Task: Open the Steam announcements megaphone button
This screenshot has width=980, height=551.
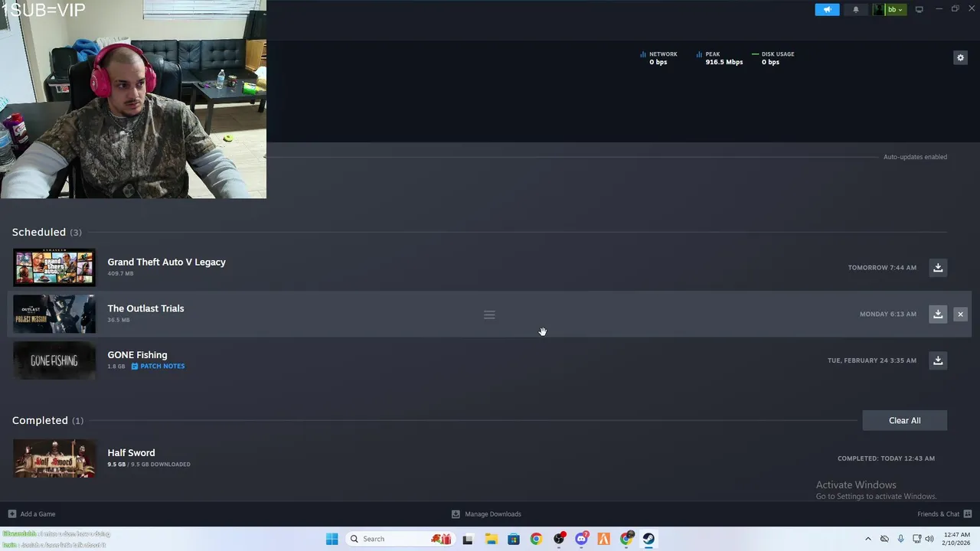Action: point(827,10)
